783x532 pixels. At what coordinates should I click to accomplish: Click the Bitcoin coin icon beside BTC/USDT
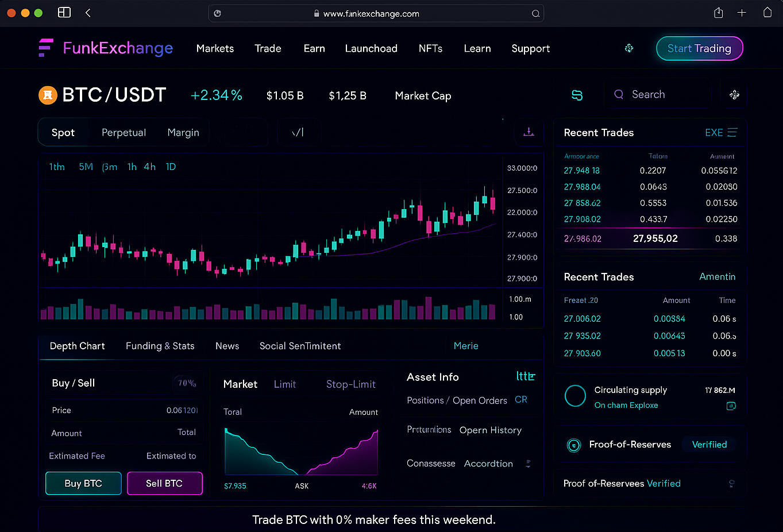(48, 95)
